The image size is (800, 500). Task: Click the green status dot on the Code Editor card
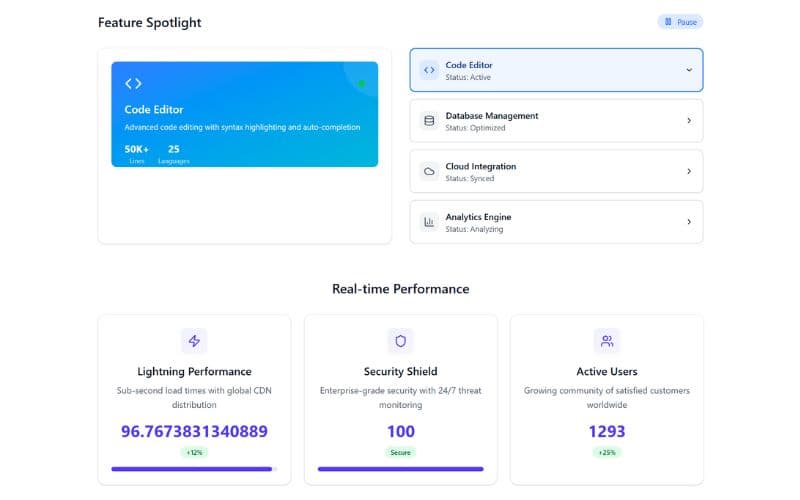[x=361, y=83]
